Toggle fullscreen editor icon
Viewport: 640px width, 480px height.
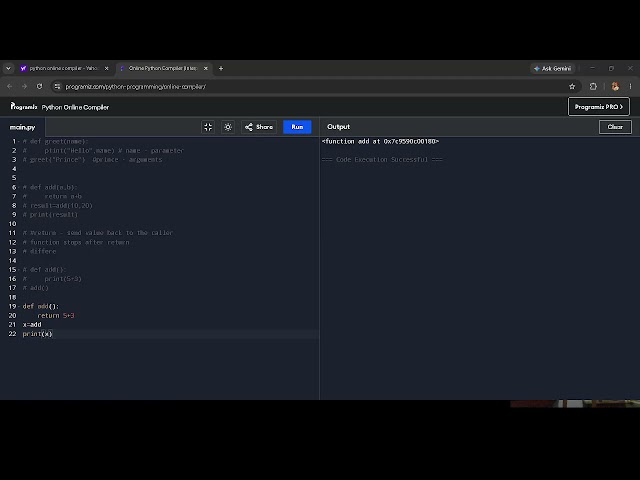click(208, 127)
